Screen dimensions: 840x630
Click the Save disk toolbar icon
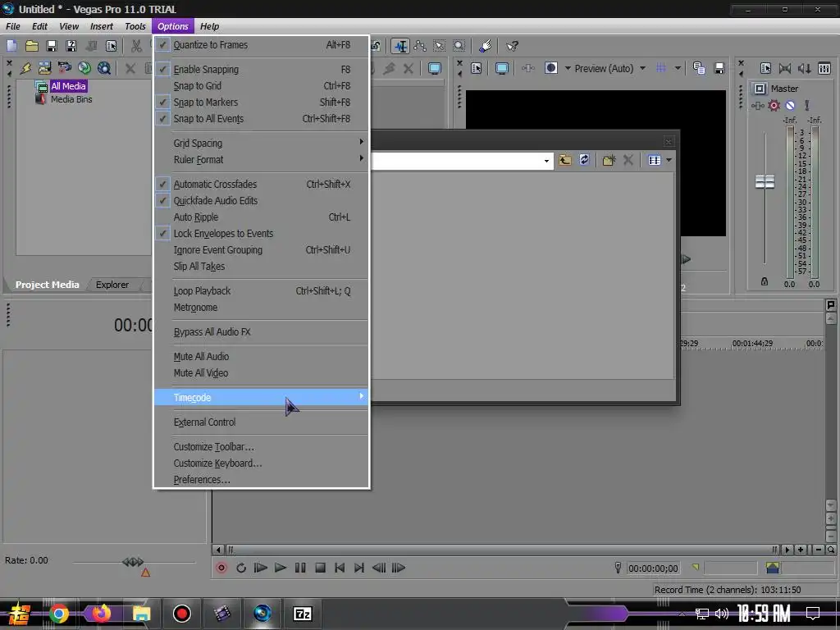pos(52,46)
